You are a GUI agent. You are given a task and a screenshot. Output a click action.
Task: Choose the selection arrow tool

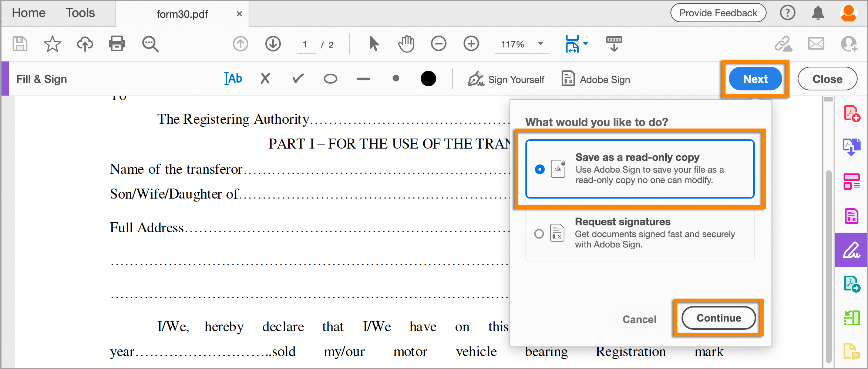[x=374, y=44]
